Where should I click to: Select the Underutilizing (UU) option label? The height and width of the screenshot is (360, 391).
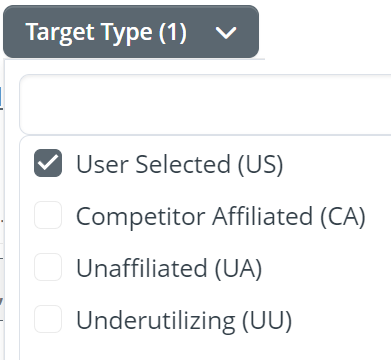pyautogui.click(x=184, y=320)
